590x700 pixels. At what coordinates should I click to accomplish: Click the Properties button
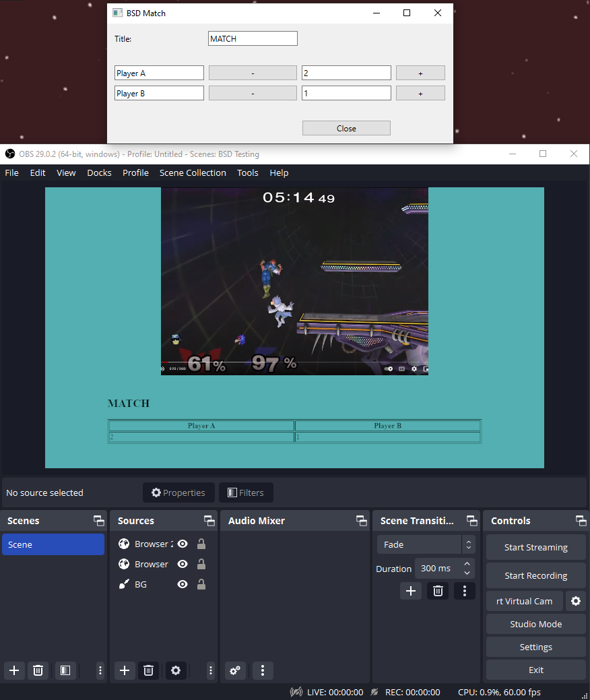click(178, 492)
